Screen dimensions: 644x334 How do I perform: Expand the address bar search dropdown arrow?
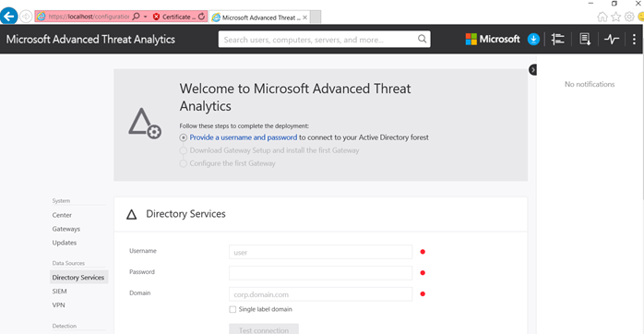tap(146, 17)
